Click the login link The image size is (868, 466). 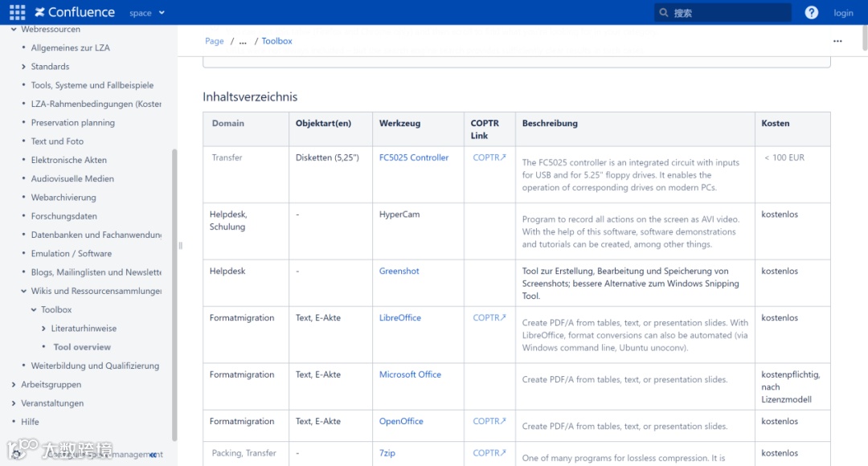(843, 13)
